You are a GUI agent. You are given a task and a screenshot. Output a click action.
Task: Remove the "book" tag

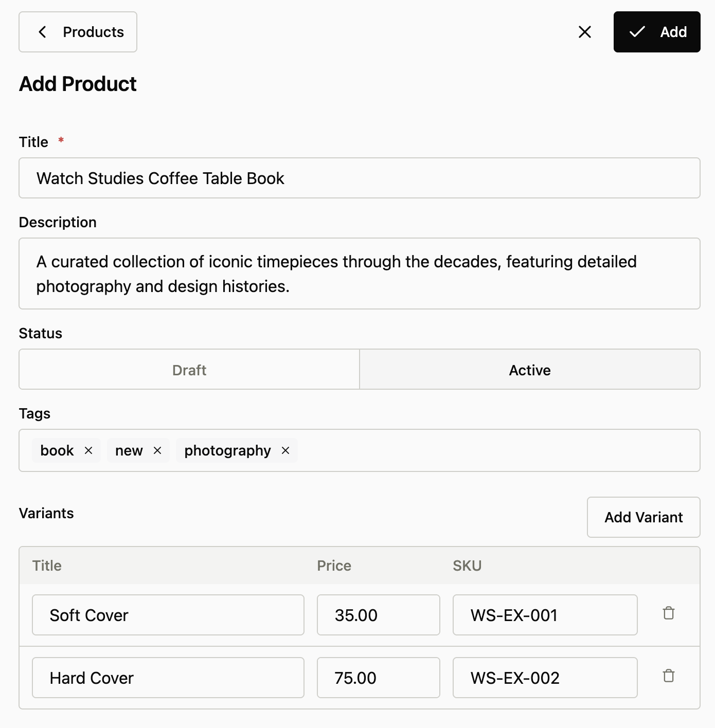pos(88,450)
